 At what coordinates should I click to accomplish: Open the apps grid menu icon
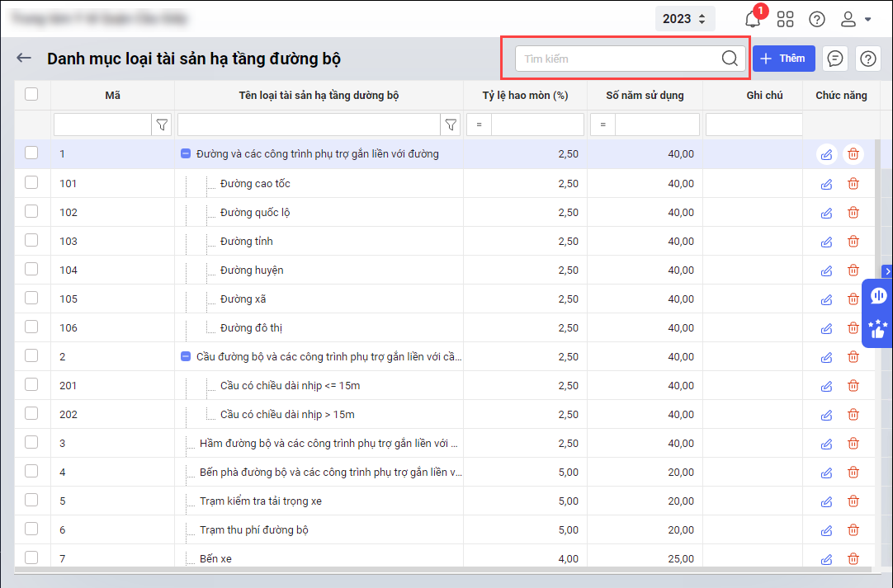coord(785,19)
